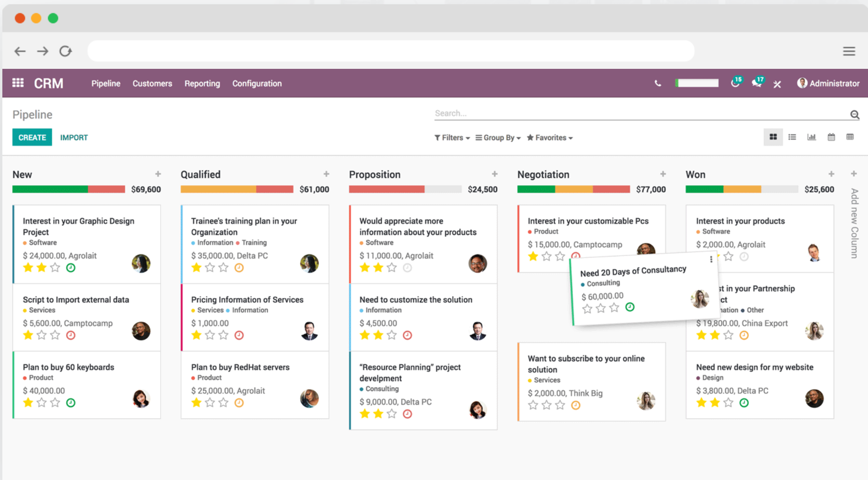Set third star on Graphic Design Project card
The width and height of the screenshot is (868, 480).
pyautogui.click(x=55, y=268)
